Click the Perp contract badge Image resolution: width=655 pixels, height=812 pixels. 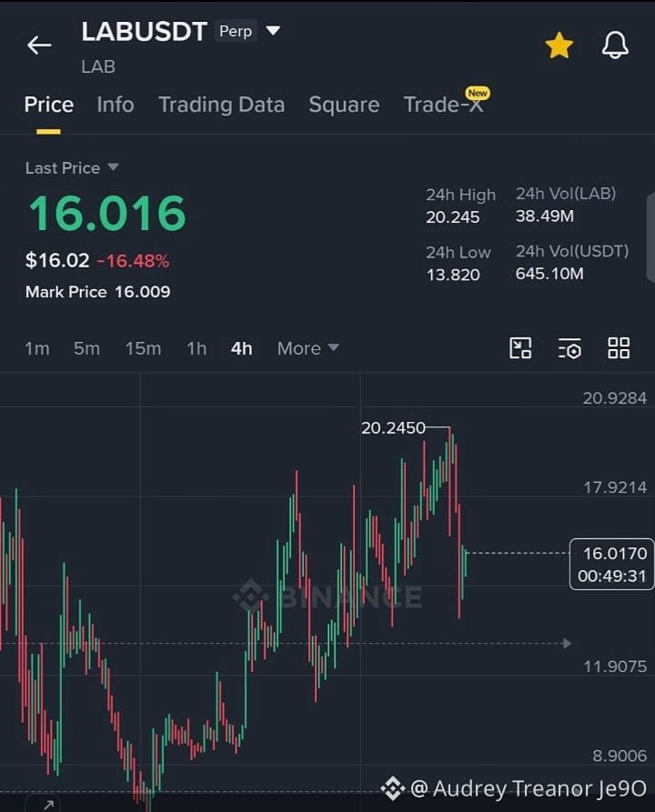pyautogui.click(x=236, y=31)
